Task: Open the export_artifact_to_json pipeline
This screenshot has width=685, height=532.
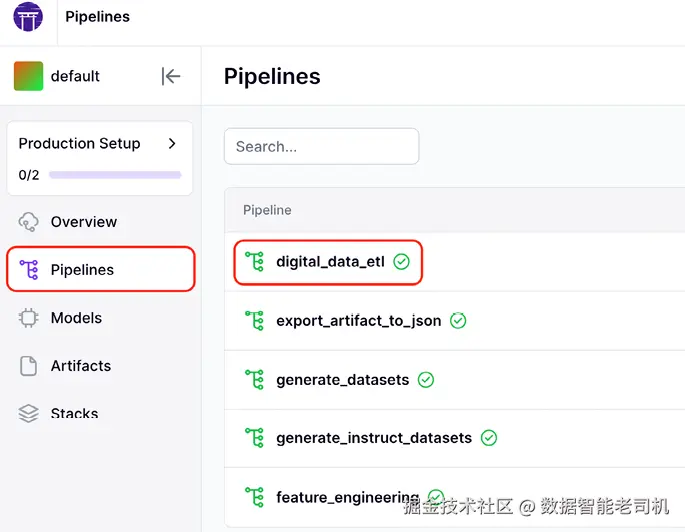Action: [359, 321]
